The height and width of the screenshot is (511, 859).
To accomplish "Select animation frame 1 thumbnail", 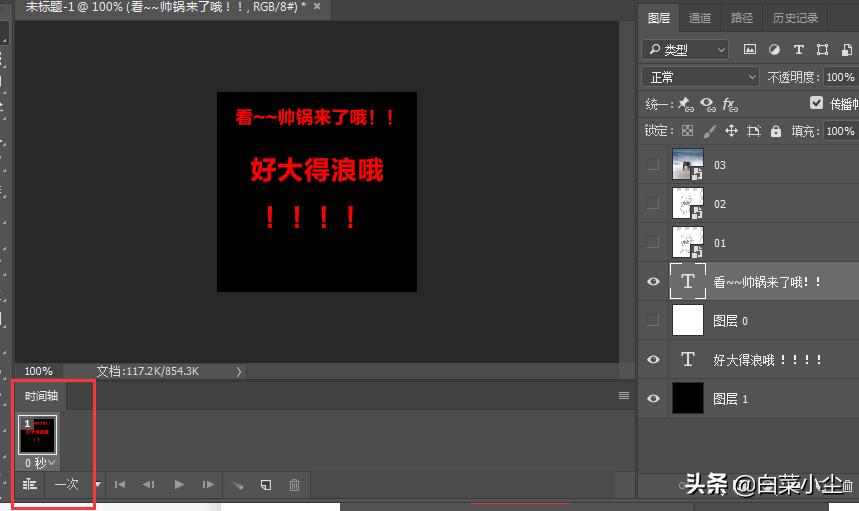I will point(37,434).
